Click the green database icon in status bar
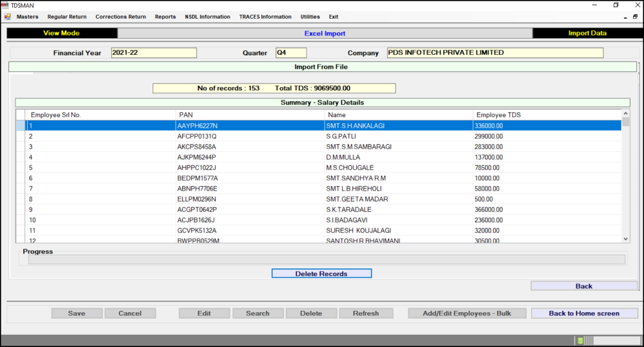 click(x=580, y=341)
